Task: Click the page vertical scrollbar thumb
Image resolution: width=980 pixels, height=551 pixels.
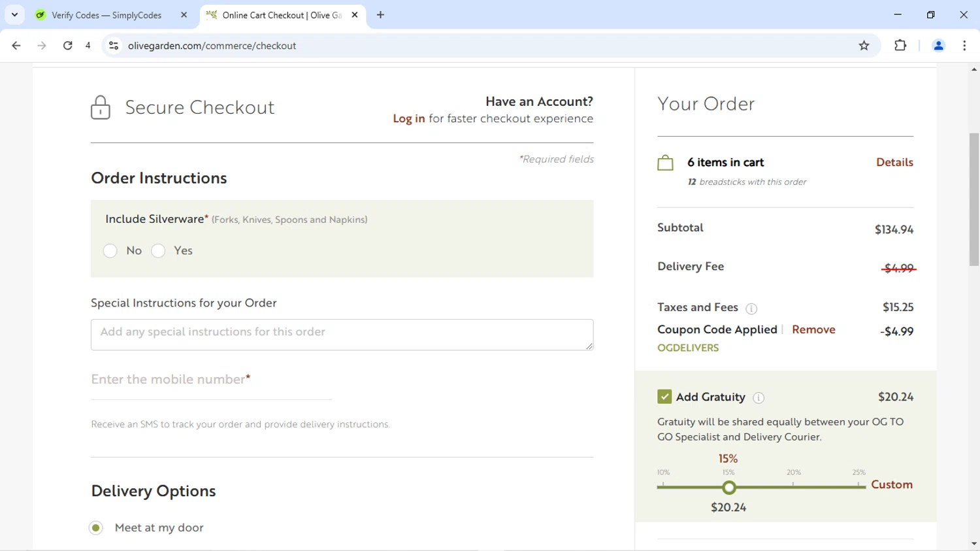Action: click(974, 199)
